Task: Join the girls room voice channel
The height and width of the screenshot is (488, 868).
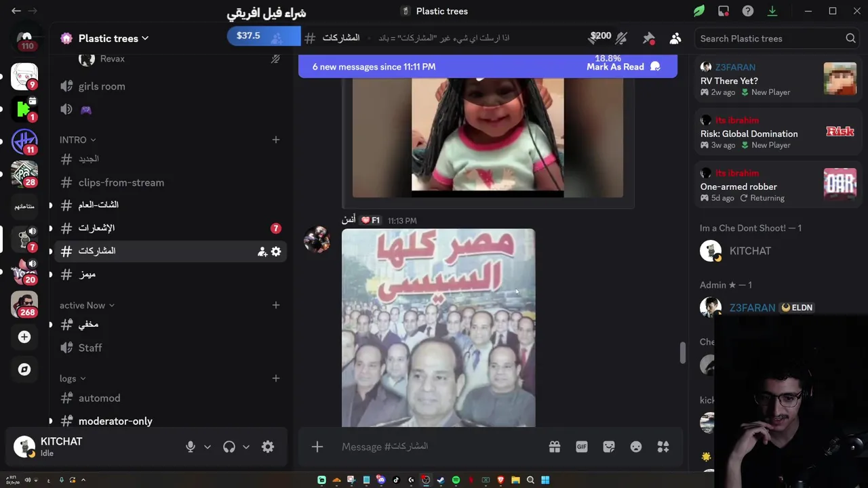Action: 170,86
